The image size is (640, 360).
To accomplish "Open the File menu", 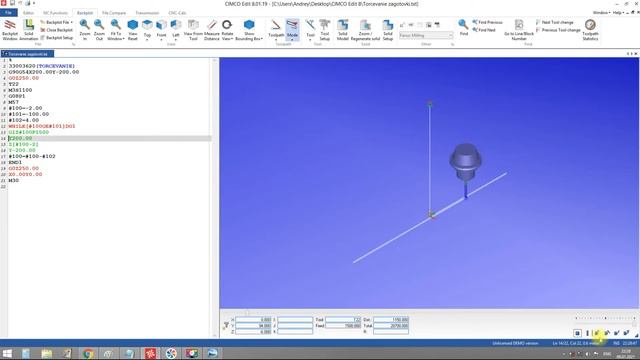I will [x=8, y=13].
